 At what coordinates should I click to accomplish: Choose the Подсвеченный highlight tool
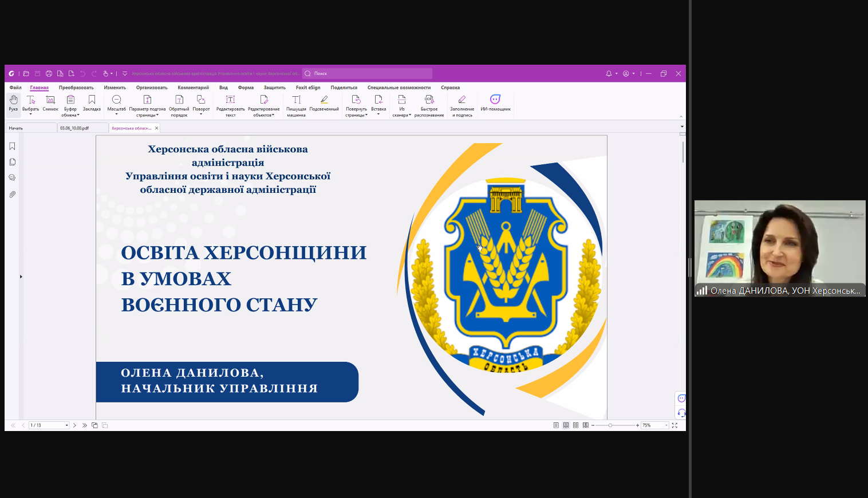pyautogui.click(x=324, y=103)
